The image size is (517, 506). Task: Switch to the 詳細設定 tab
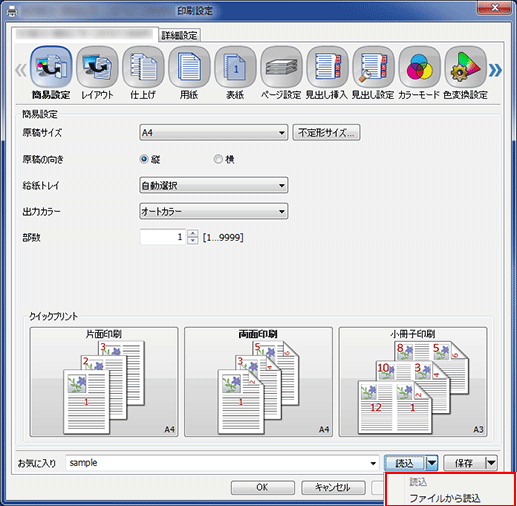click(180, 35)
